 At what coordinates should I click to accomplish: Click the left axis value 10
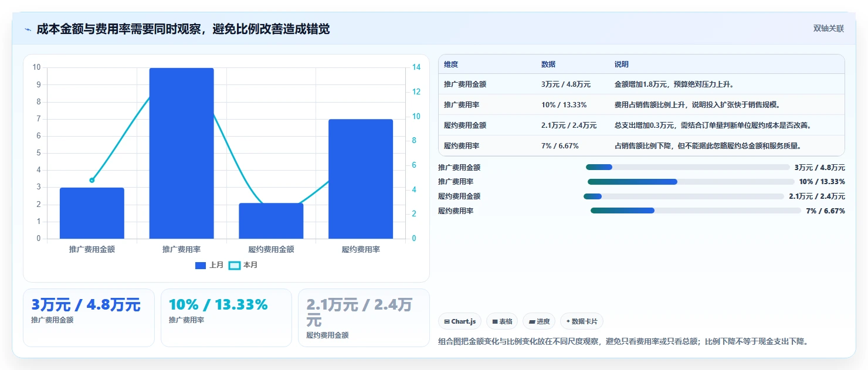pyautogui.click(x=36, y=67)
